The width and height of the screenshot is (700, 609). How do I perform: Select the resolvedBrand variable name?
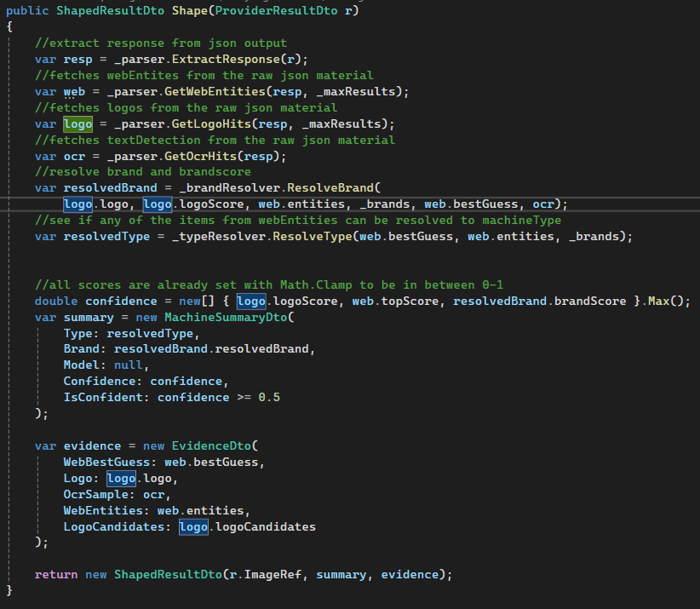(110, 187)
